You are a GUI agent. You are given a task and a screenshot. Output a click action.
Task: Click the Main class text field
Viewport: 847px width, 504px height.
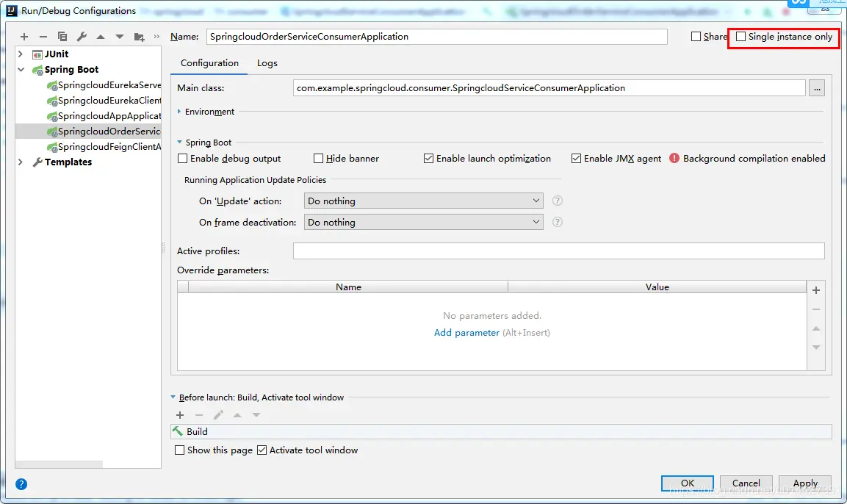coord(549,88)
